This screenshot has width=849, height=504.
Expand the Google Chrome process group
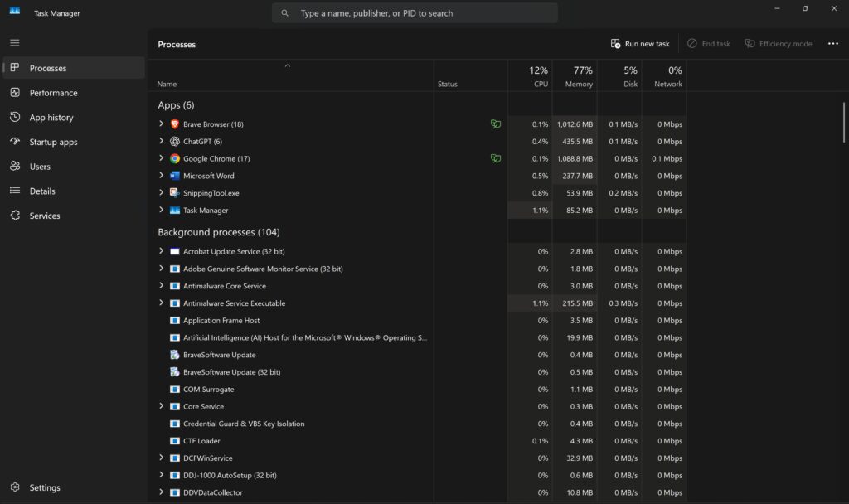161,158
